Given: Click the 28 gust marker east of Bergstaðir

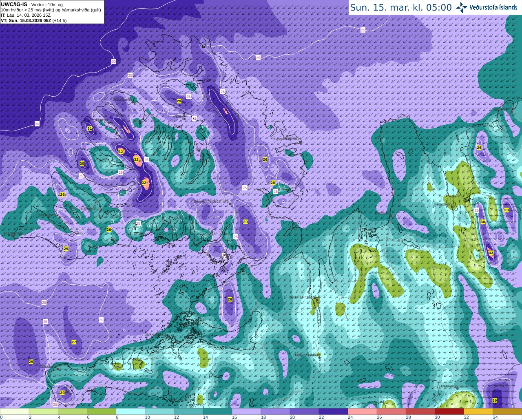Looking at the screenshot, I should (507, 210).
